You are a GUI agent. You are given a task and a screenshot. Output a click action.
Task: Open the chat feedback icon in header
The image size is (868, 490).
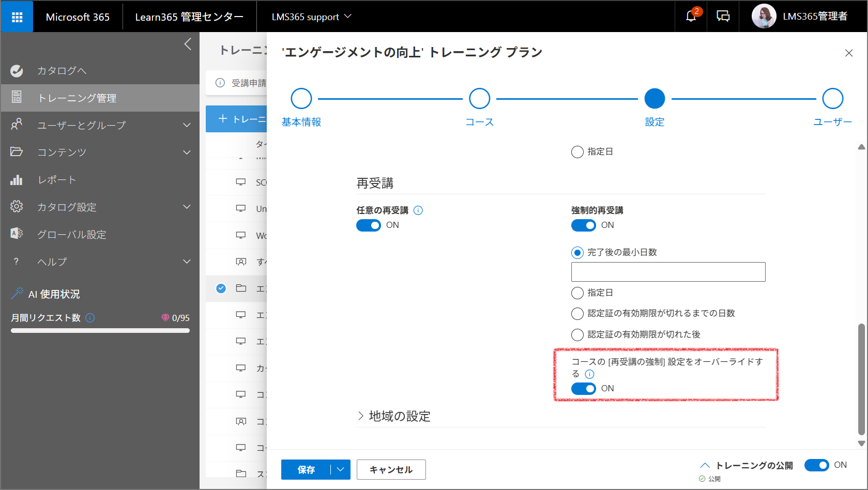click(723, 17)
